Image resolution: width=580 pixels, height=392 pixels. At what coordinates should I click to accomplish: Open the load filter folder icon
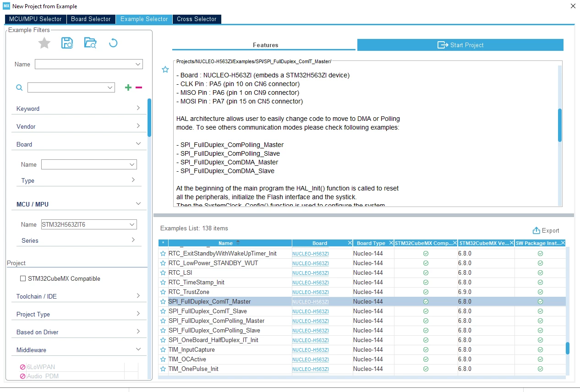[x=90, y=44]
